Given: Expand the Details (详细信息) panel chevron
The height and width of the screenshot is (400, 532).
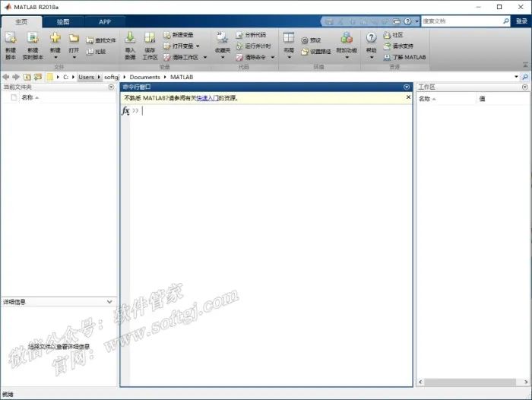Looking at the screenshot, I should point(109,302).
